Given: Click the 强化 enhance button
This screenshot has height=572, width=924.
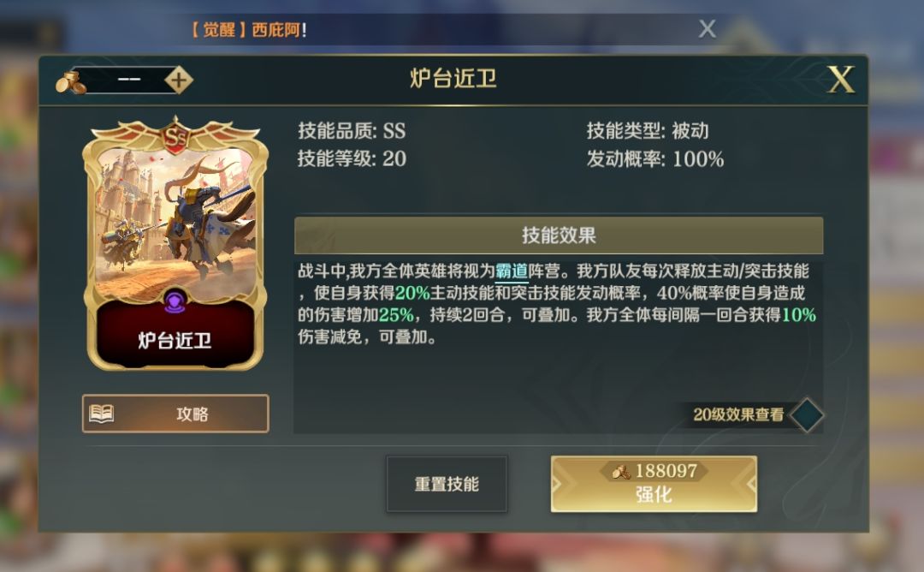Looking at the screenshot, I should [x=654, y=484].
